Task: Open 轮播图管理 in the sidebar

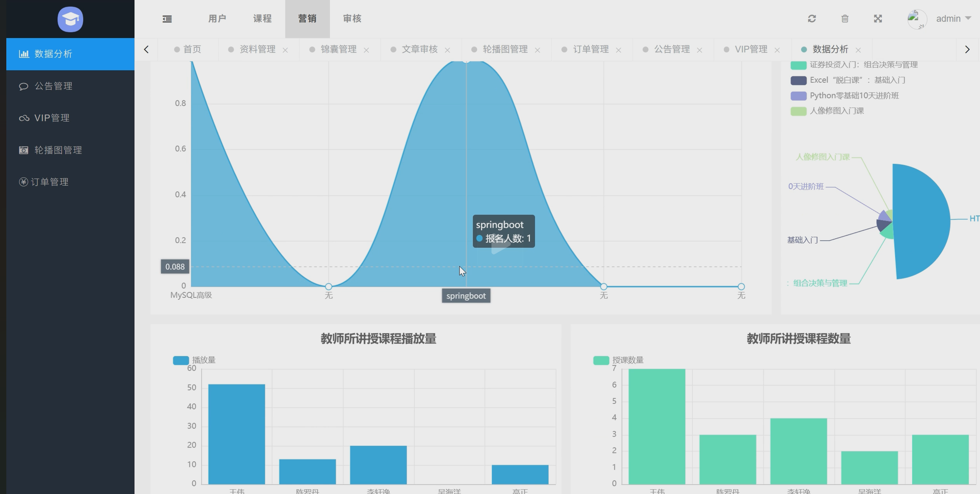Action: [x=58, y=150]
